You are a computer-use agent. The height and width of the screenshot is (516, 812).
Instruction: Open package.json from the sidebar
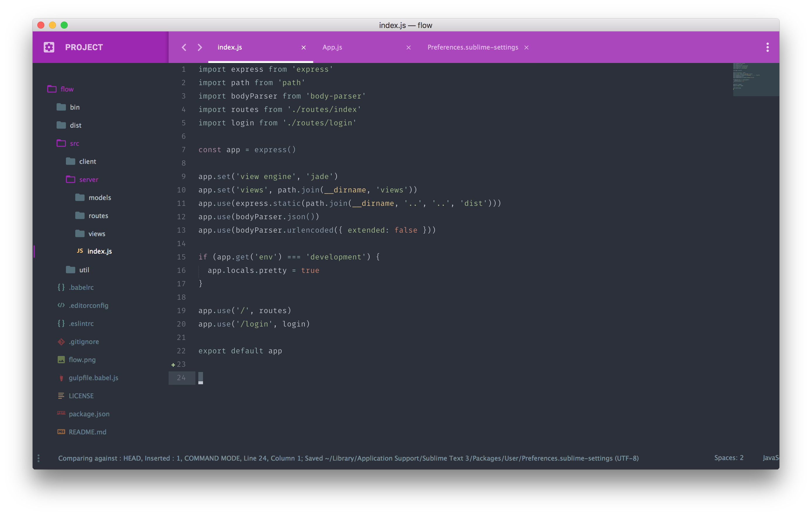(89, 414)
